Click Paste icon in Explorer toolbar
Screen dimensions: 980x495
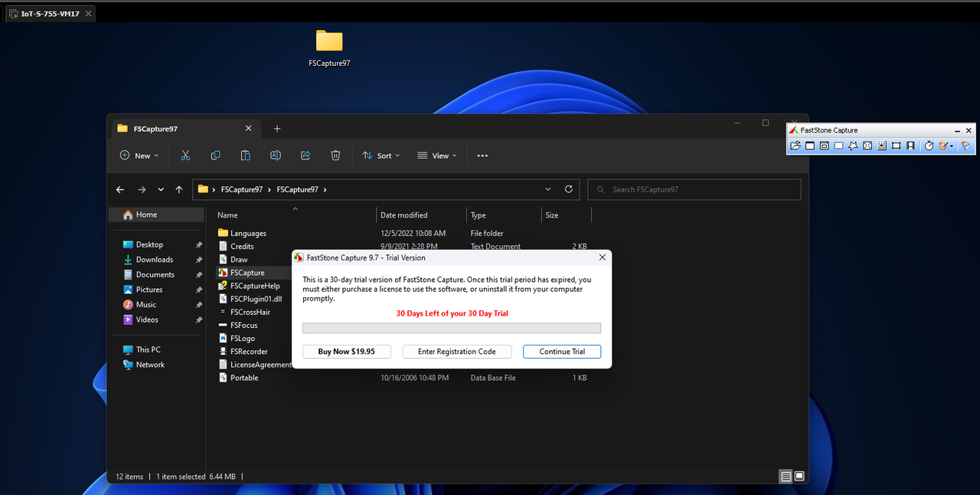coord(245,156)
